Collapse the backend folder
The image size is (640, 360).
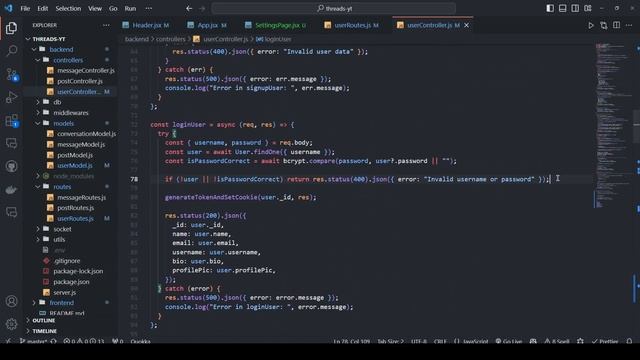61,49
